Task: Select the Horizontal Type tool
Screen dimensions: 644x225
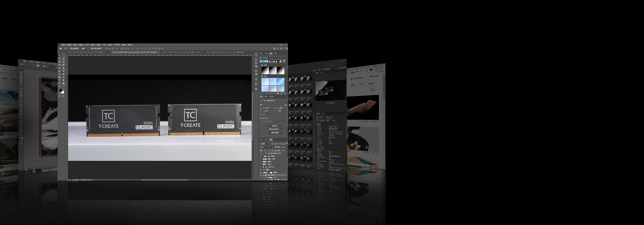Action: tap(59, 80)
